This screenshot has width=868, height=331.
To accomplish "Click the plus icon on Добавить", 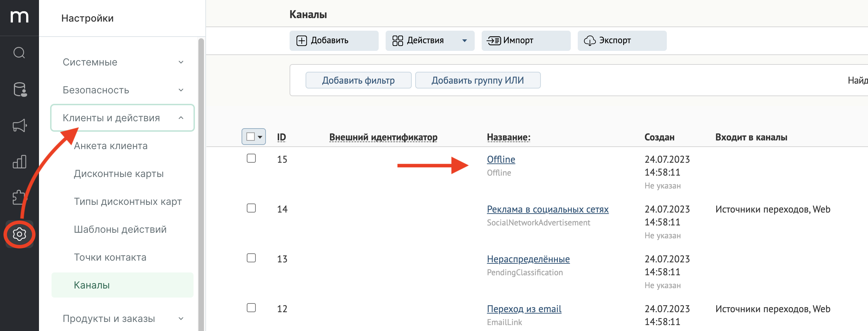I will [302, 41].
